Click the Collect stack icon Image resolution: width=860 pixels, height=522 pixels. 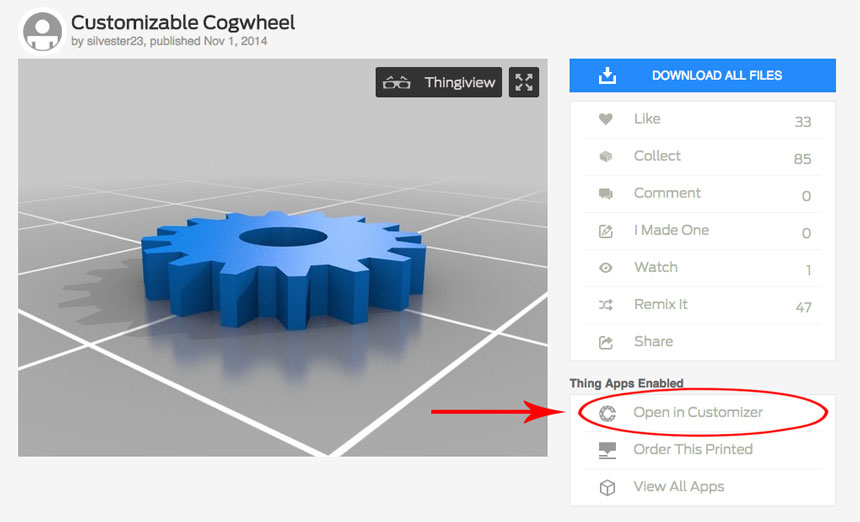click(x=605, y=156)
